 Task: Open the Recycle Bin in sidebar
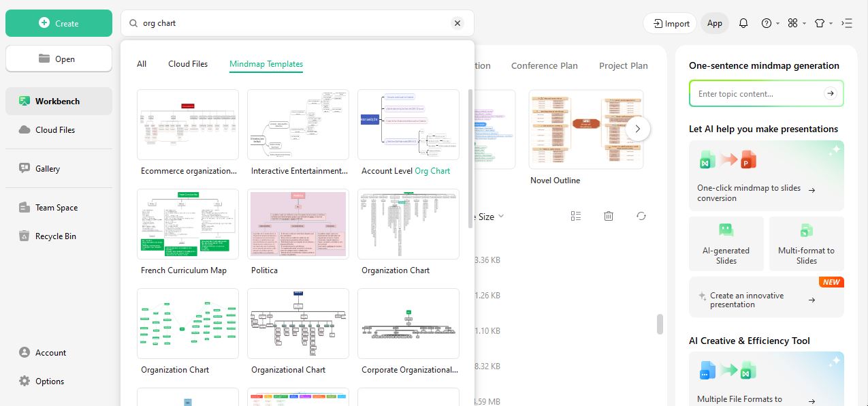point(59,236)
